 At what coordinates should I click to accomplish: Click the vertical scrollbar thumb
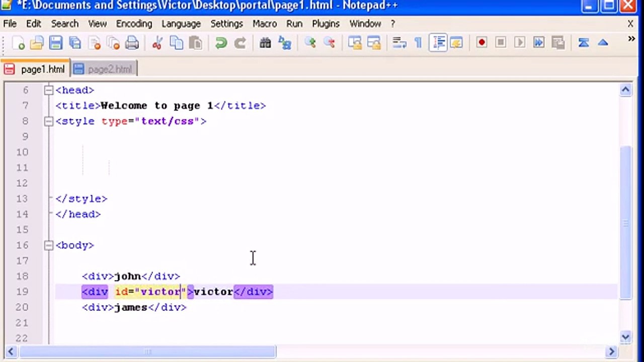[625, 223]
